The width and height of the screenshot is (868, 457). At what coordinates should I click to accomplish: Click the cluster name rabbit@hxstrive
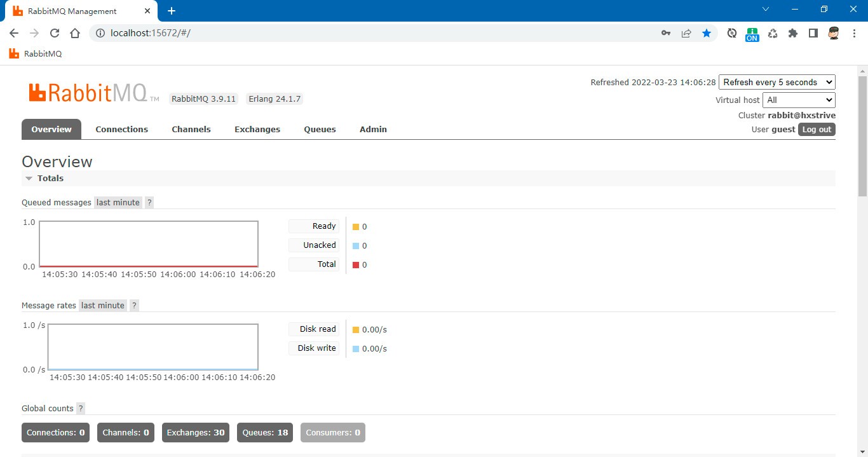click(801, 115)
